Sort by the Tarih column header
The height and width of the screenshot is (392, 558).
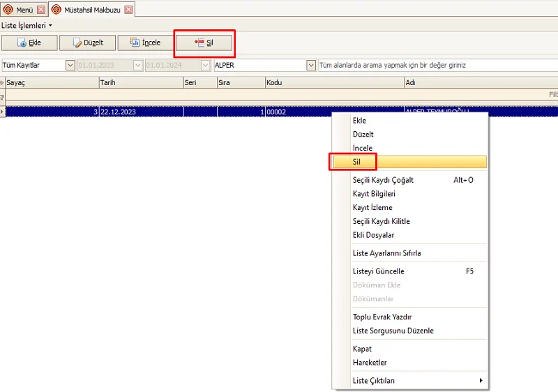[x=139, y=82]
